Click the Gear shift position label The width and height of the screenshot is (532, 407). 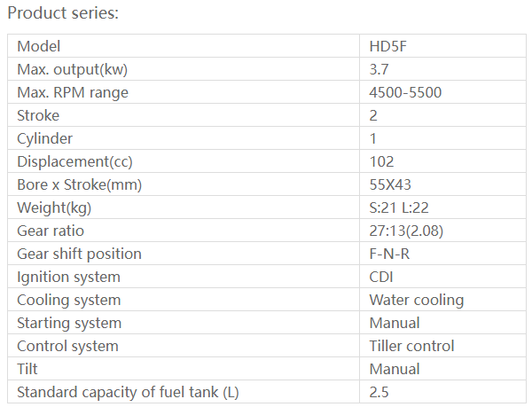pyautogui.click(x=79, y=254)
